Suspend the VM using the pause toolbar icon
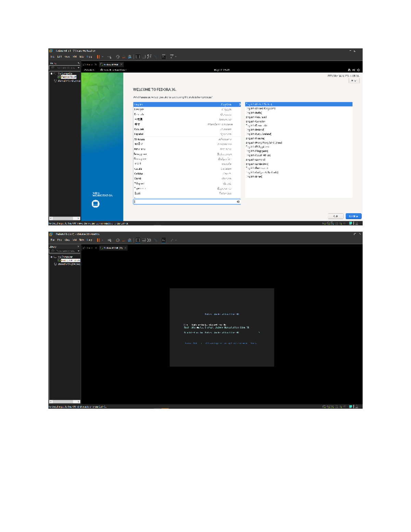The width and height of the screenshot is (411, 532). [98, 57]
